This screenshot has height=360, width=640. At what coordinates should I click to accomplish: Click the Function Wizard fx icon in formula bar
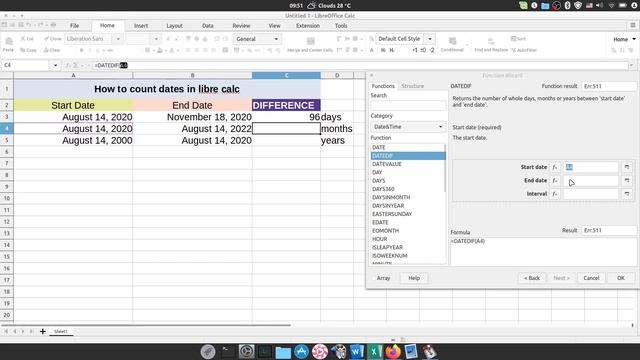[68, 65]
